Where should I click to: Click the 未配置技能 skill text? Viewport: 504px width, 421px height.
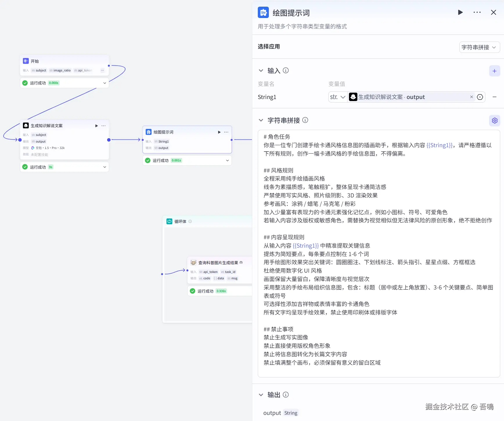click(x=39, y=154)
